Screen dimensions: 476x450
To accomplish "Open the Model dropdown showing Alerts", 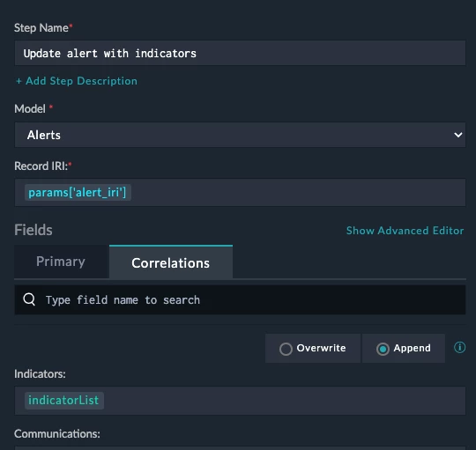I will click(x=240, y=135).
